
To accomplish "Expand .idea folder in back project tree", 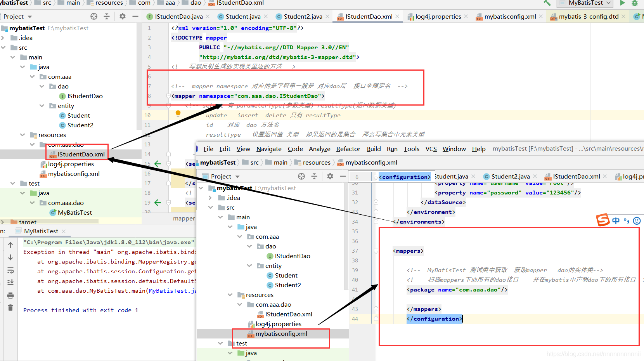I will (x=3, y=38).
